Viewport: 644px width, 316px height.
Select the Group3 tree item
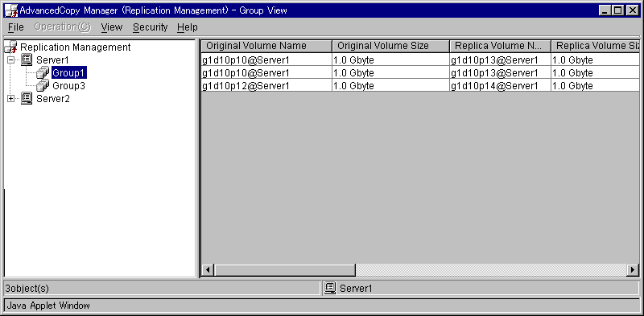(69, 86)
